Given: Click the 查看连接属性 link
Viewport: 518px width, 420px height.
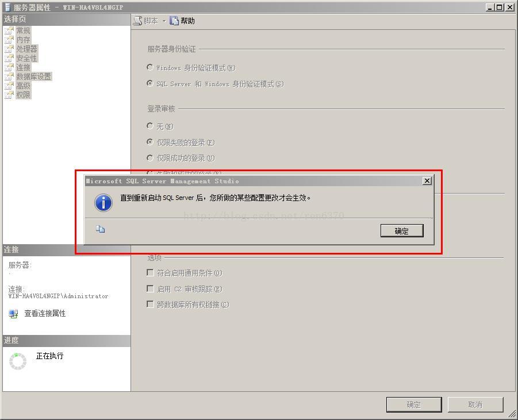Looking at the screenshot, I should point(45,313).
